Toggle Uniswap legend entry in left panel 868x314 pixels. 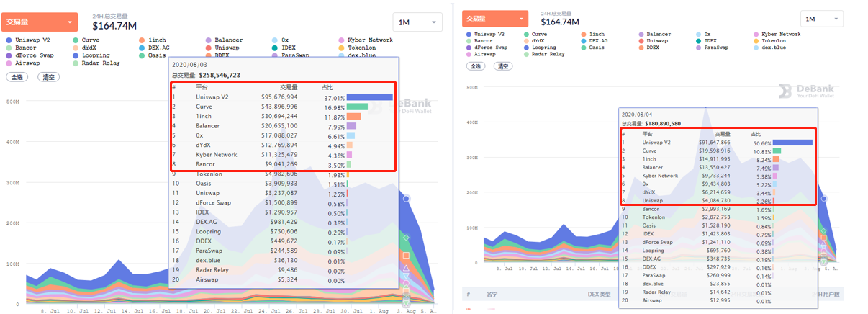point(222,48)
